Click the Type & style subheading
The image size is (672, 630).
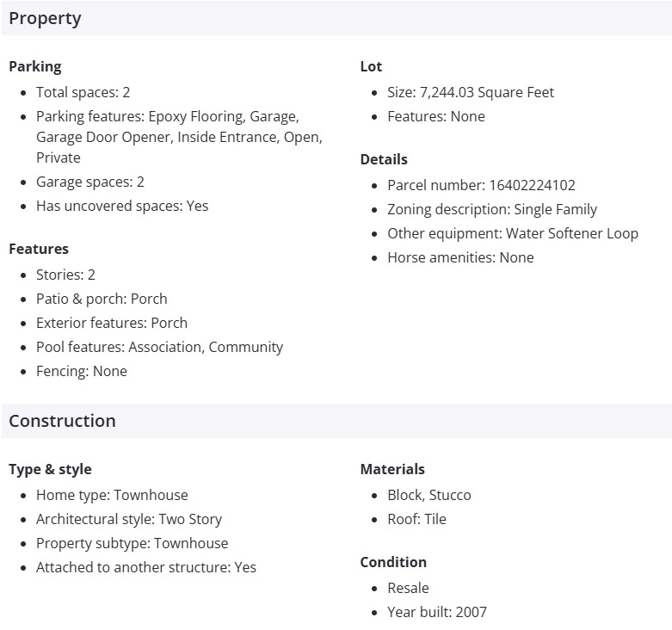(50, 469)
